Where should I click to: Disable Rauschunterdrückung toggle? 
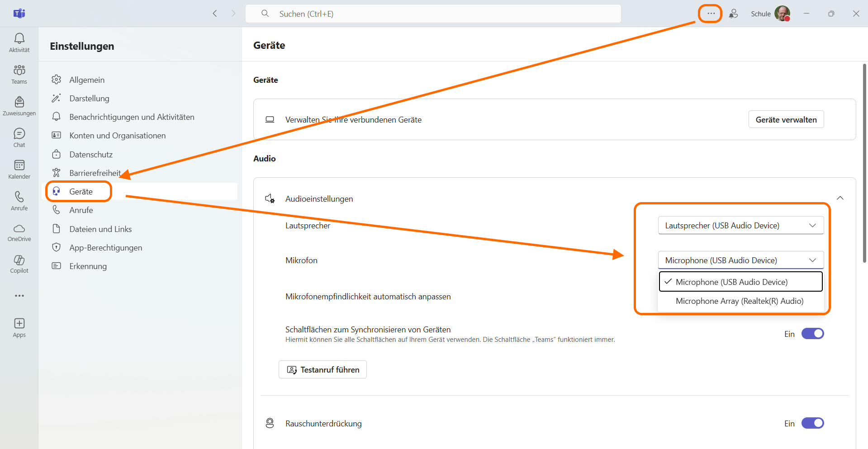tap(812, 423)
